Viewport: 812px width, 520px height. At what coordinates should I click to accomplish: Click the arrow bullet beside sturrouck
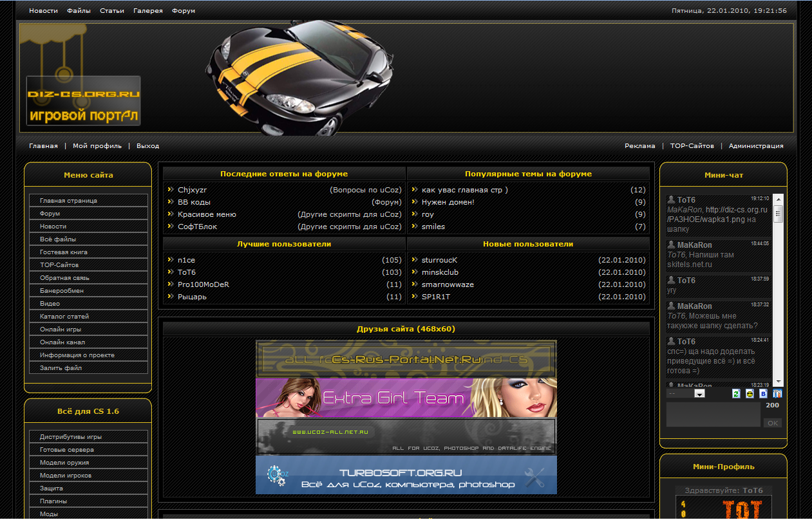pyautogui.click(x=415, y=260)
